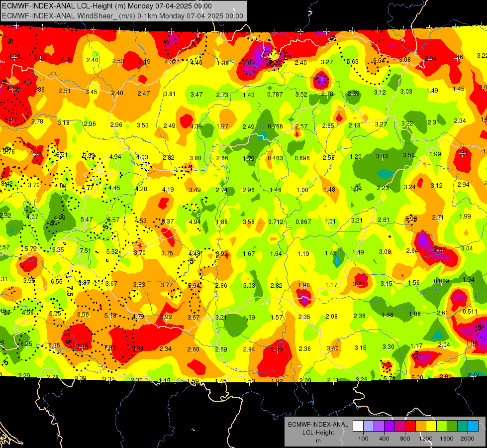Image resolution: width=487 pixels, height=448 pixels.
Task: Click the grid value '0.867'
Action: click(303, 222)
